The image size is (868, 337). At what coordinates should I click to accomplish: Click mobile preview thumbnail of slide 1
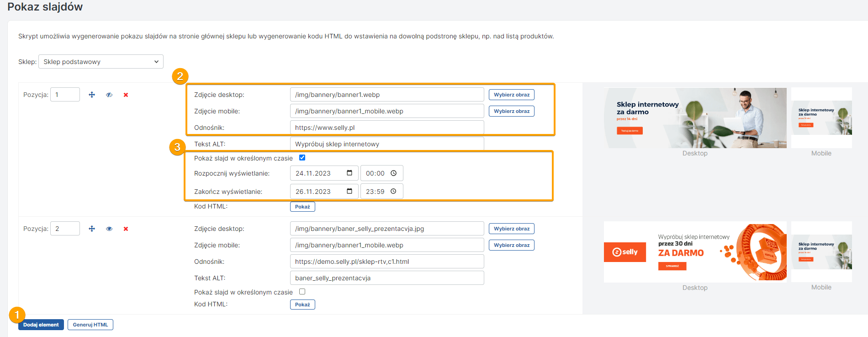click(x=821, y=118)
